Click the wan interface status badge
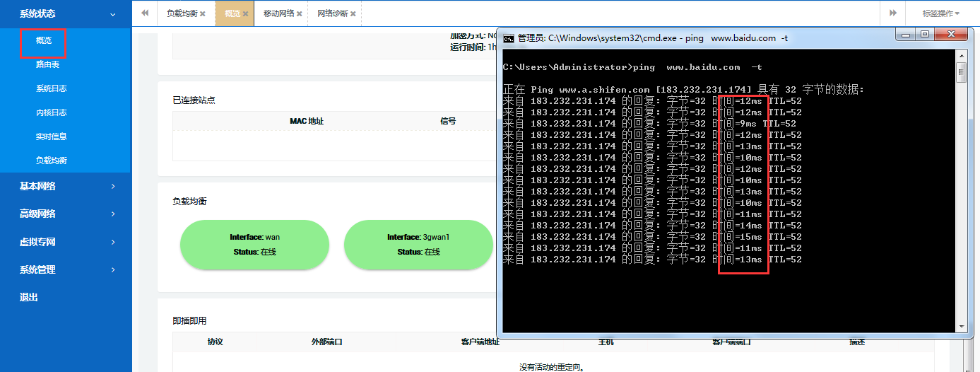Viewport: 980px width, 372px height. [x=254, y=245]
